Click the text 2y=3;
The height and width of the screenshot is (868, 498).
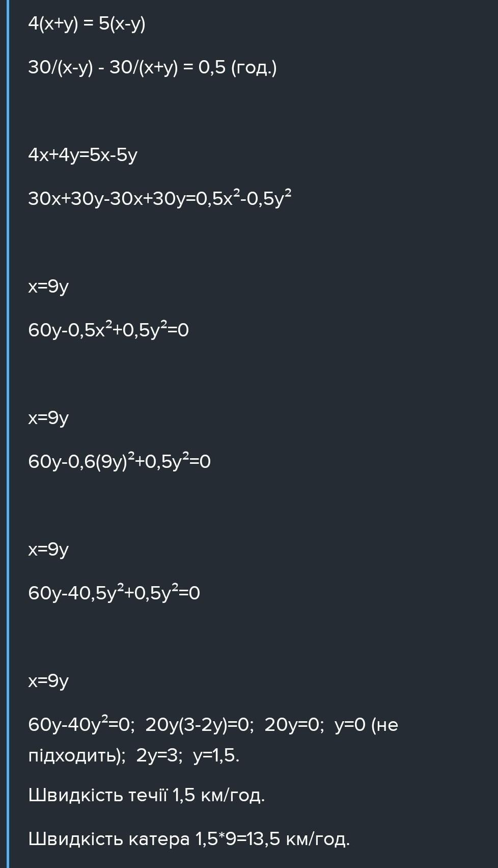click(159, 755)
